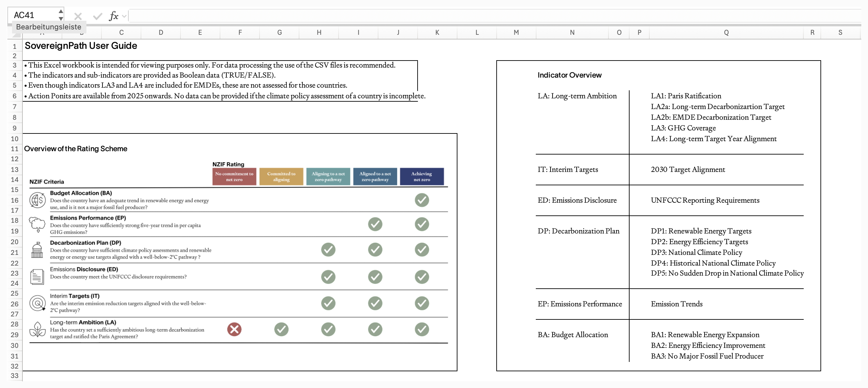
Task: Click Decarbonization Plan checkmark under Aligning to net zero
Action: (x=328, y=250)
